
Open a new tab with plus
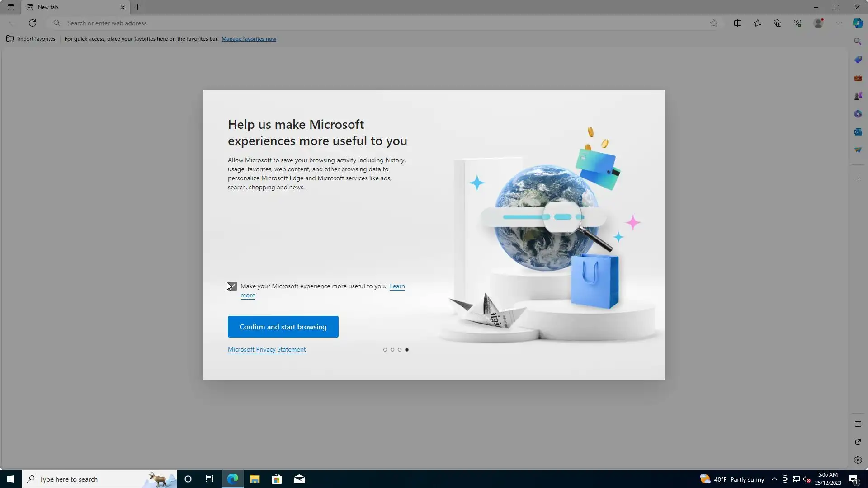[138, 7]
